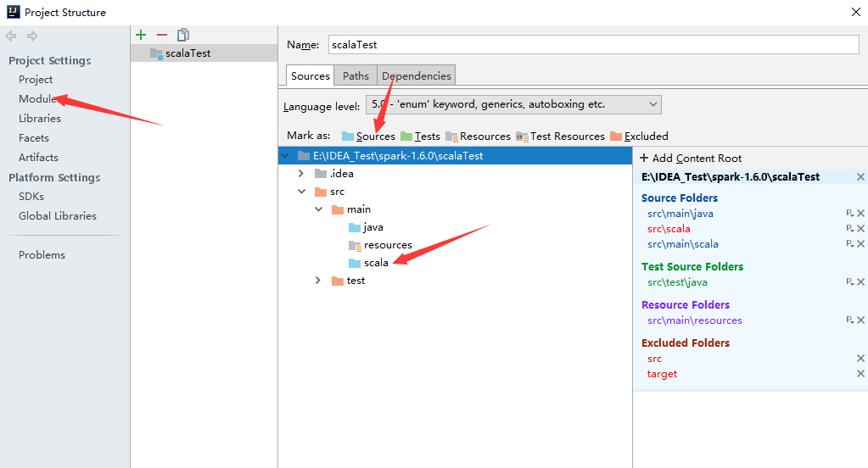Remove content root E:\IDEA_Test\spark-1.6.0\scalaTest
This screenshot has width=868, height=468.
860,177
